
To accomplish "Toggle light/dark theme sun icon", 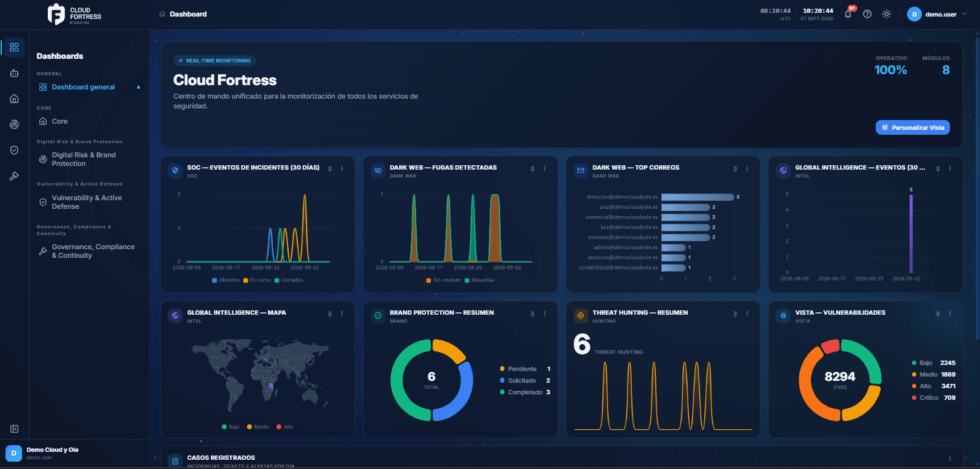I will coord(886,14).
